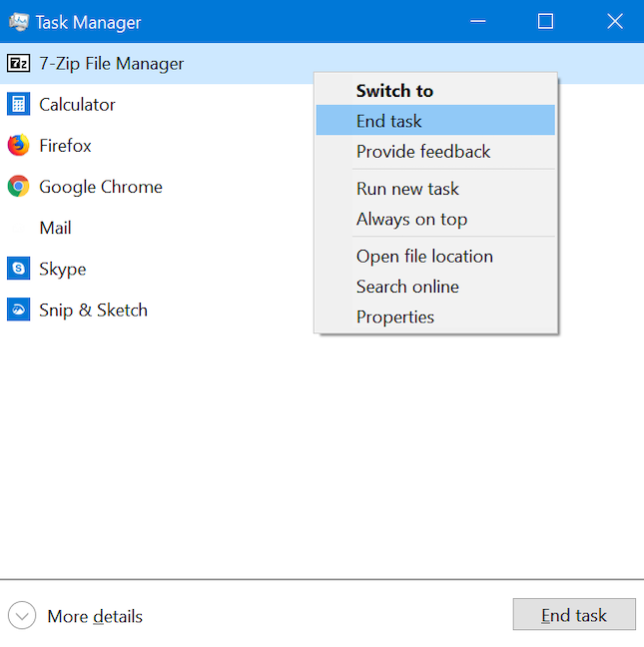Toggle Always on top option
Screen dimensions: 644x647
[435, 219]
